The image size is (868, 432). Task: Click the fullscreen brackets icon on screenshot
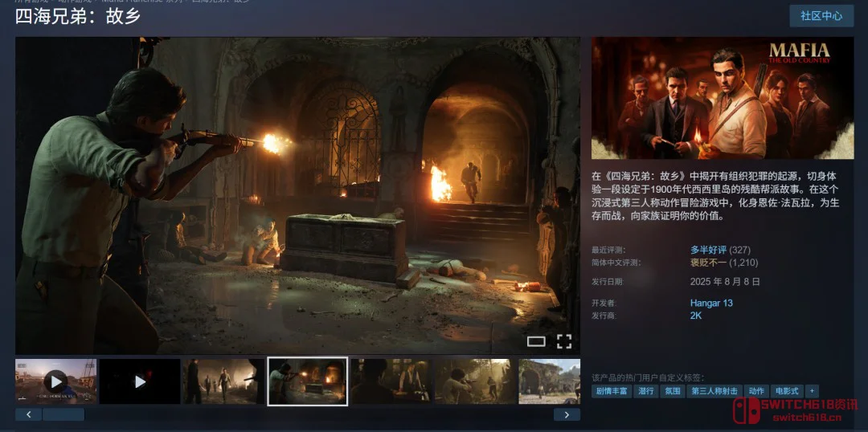(x=564, y=341)
